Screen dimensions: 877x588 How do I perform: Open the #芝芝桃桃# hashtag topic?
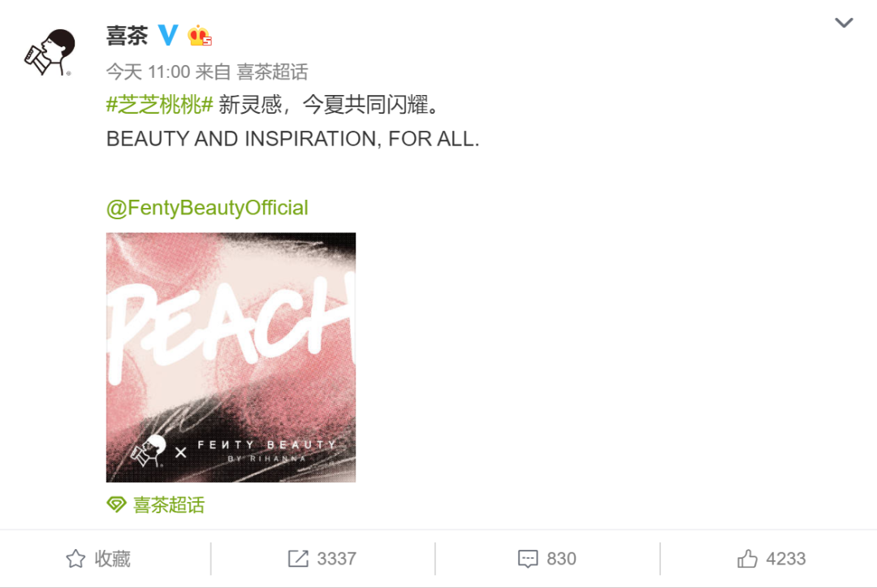[160, 105]
